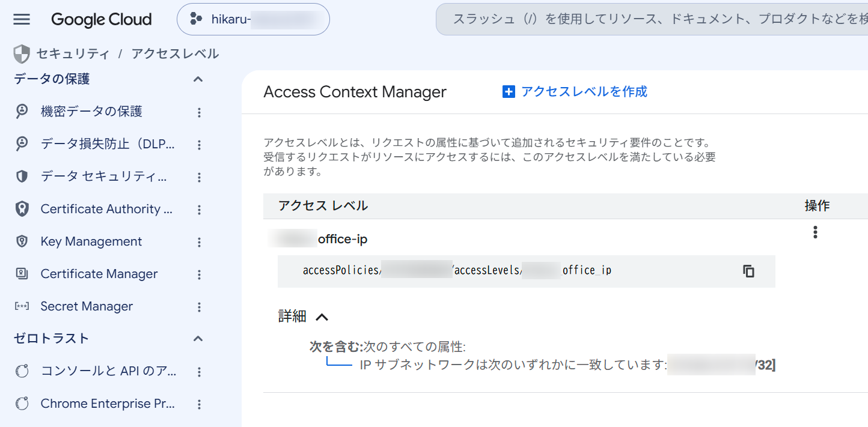Open the hikaru project selector
The width and height of the screenshot is (868, 427).
tap(253, 19)
